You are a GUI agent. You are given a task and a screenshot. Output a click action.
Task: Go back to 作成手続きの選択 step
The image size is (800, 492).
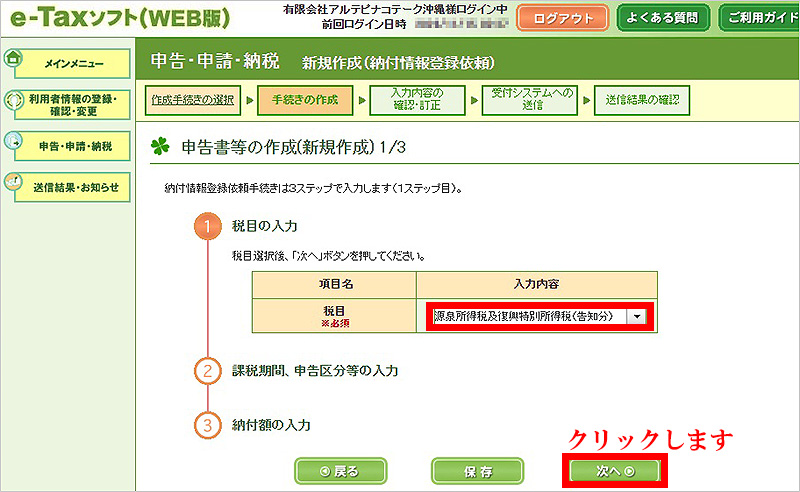pyautogui.click(x=192, y=100)
